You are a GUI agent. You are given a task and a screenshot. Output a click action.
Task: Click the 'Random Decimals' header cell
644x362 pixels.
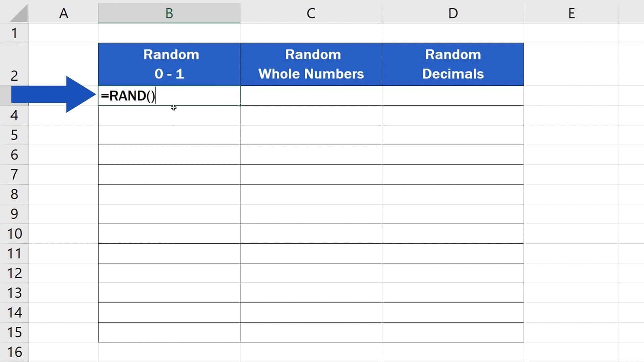click(453, 64)
